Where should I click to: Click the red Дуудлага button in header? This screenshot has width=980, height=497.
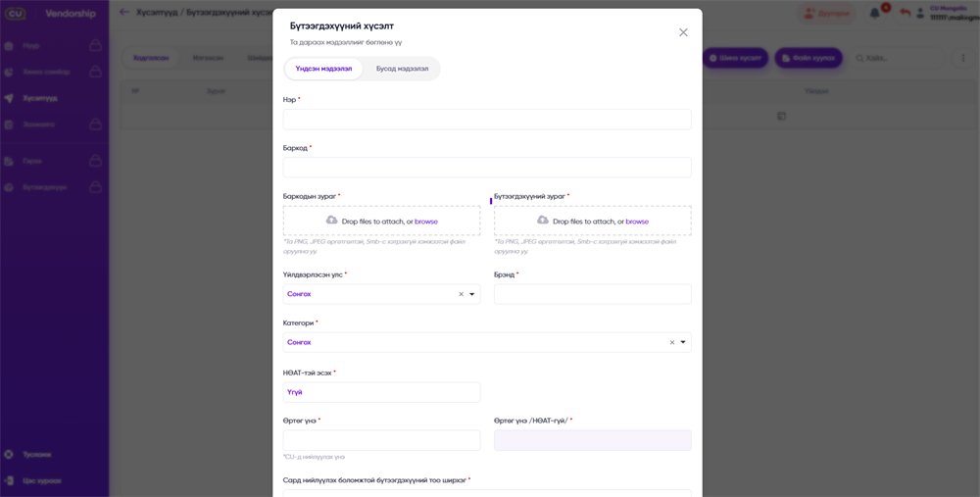coord(827,13)
